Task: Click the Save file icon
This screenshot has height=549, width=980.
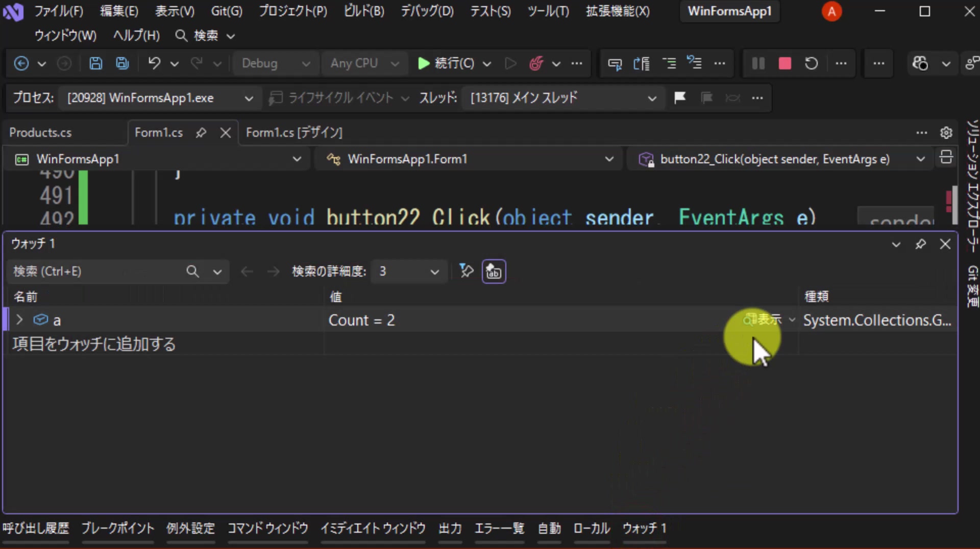Action: click(96, 63)
